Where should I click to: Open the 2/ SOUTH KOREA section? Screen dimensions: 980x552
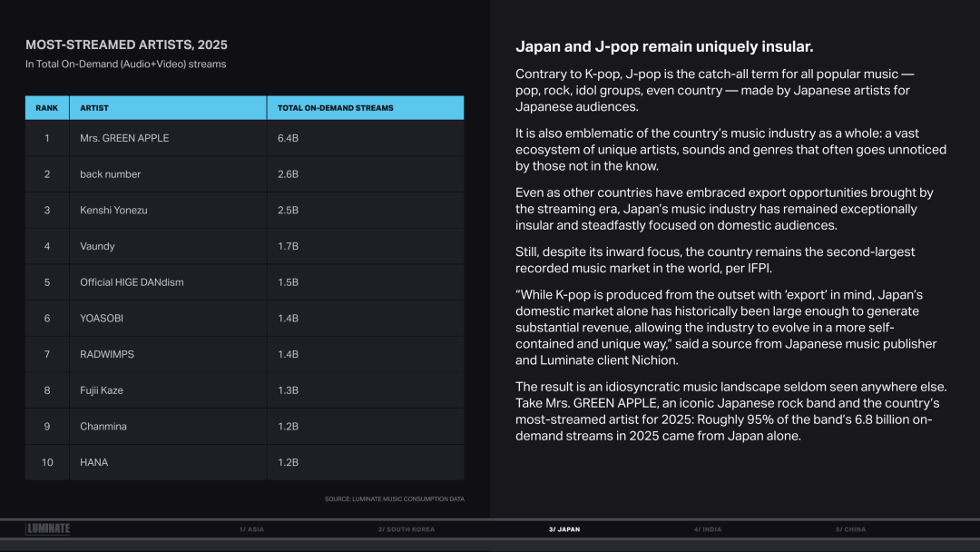[406, 529]
